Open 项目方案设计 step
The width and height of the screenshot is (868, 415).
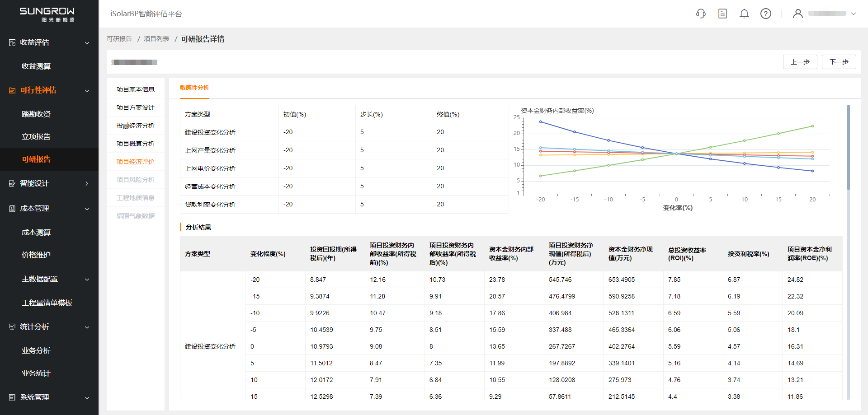coord(136,107)
